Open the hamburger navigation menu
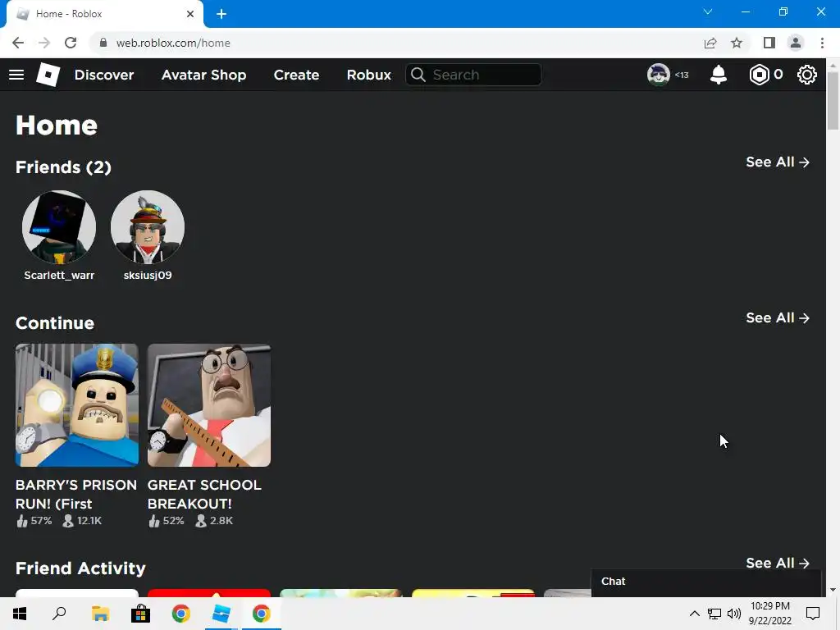 [x=16, y=75]
